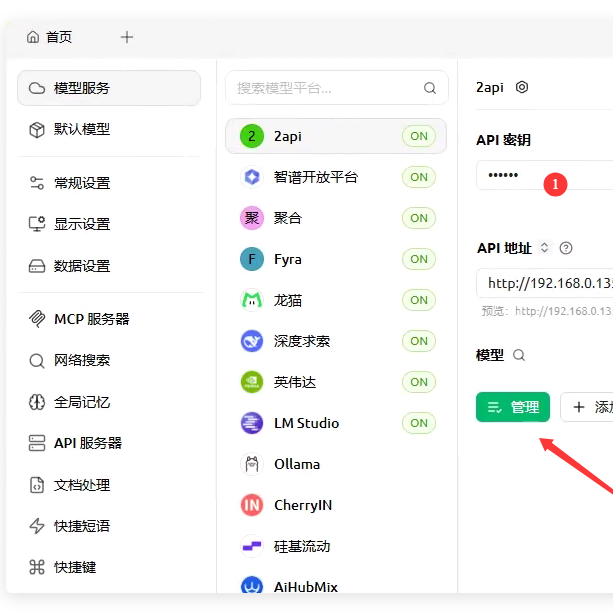
Task: Select LM Studio provider name
Action: click(x=306, y=423)
